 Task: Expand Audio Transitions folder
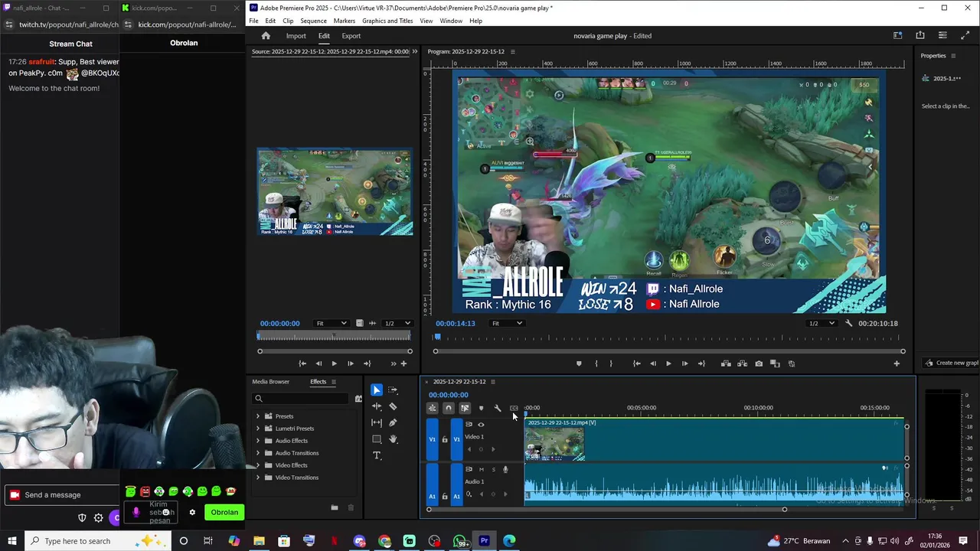pos(258,453)
